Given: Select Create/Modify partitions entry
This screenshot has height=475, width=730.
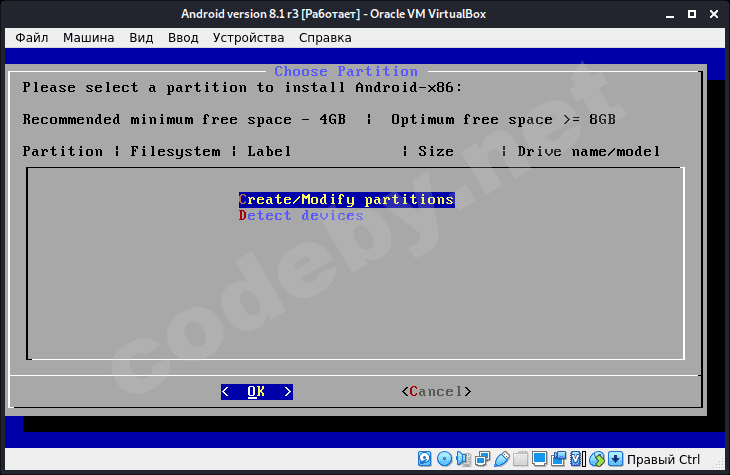Looking at the screenshot, I should point(346,200).
